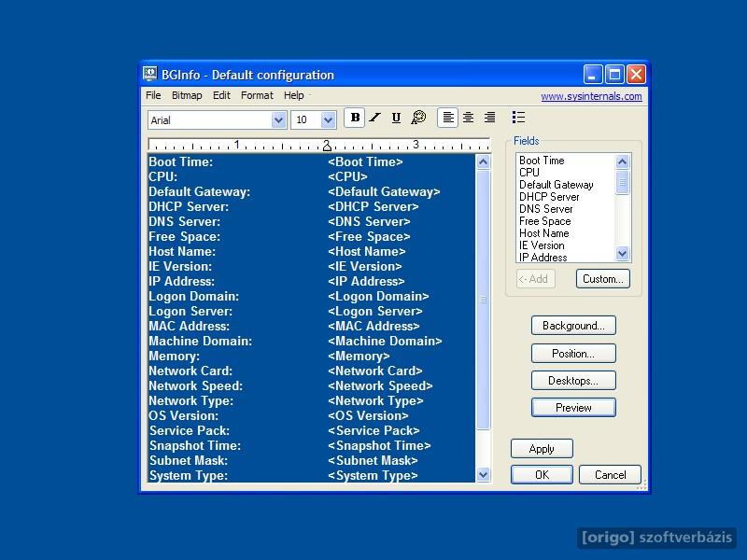Toggle underline formatting button
This screenshot has height=560, width=747.
coord(396,118)
